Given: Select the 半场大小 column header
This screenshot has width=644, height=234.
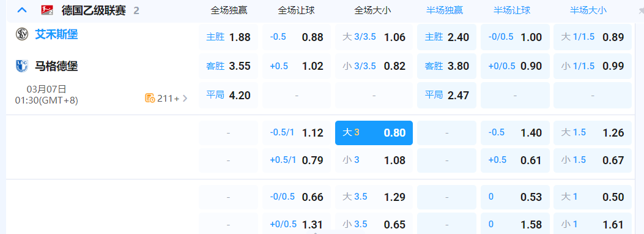Looking at the screenshot, I should (x=588, y=10).
